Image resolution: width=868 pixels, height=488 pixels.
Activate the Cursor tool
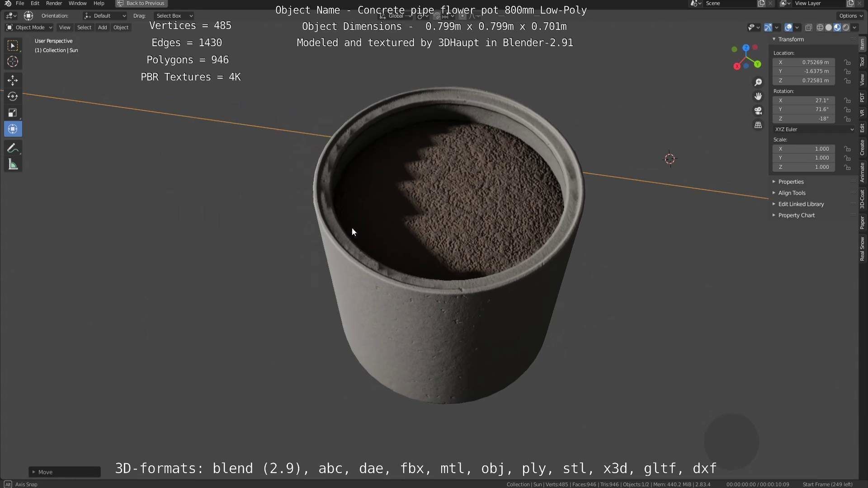(x=13, y=62)
